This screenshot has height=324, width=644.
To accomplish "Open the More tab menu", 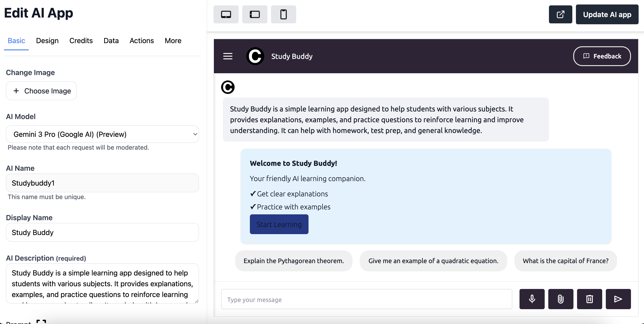I will coord(173,41).
